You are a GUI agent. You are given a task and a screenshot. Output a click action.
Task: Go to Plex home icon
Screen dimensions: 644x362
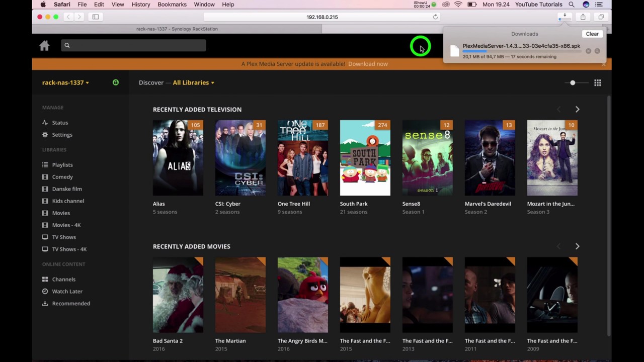44,46
